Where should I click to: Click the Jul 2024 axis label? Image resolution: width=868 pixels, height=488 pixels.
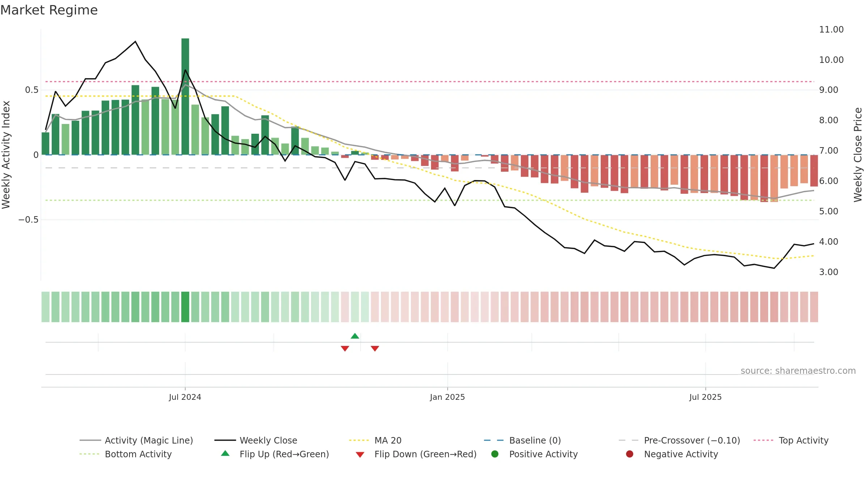pos(185,397)
